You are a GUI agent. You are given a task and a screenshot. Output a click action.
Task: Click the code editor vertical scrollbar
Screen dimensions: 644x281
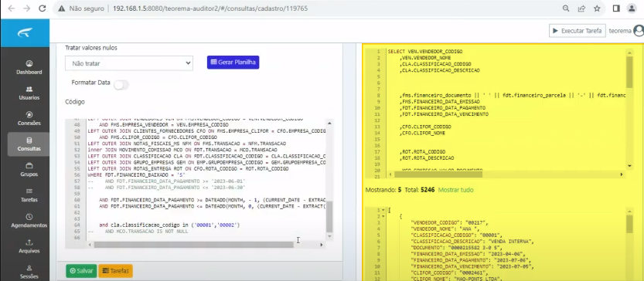(329, 217)
